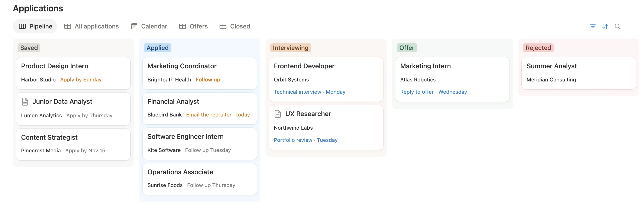This screenshot has height=208, width=644.
Task: Click the Offer column label
Action: 407,48
